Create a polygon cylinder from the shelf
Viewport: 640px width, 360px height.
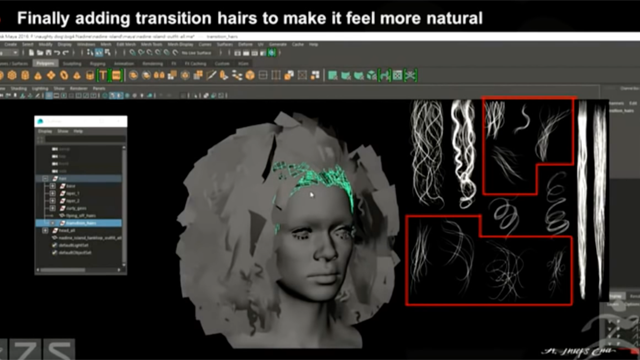pyautogui.click(x=25, y=76)
